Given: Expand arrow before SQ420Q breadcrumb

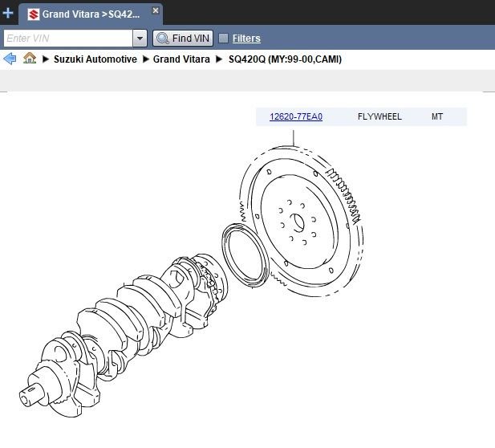Looking at the screenshot, I should click(219, 59).
